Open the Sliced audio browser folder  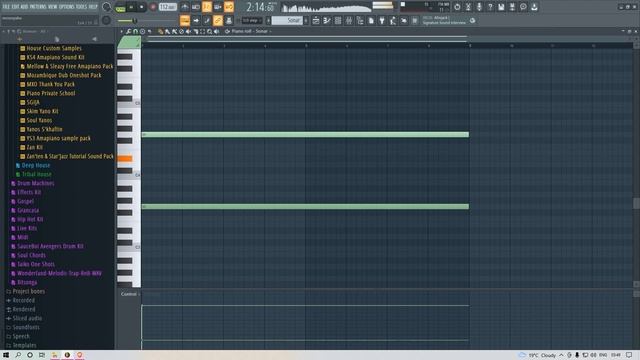[27, 318]
